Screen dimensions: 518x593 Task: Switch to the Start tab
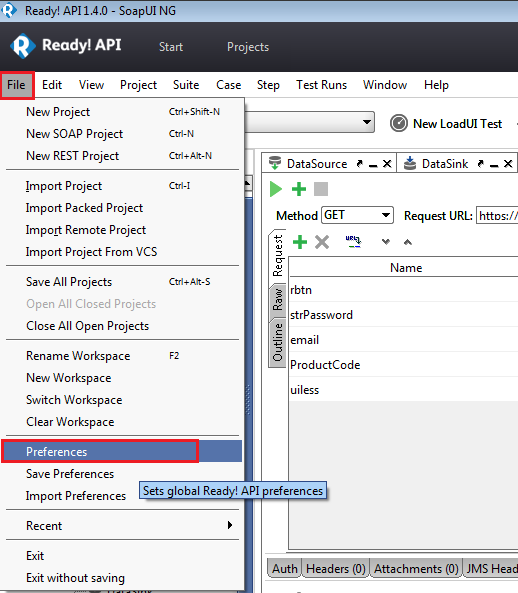[171, 47]
